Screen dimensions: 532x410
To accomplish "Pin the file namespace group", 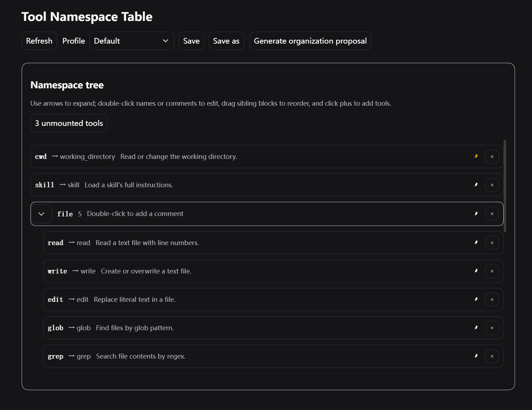I will click(476, 214).
